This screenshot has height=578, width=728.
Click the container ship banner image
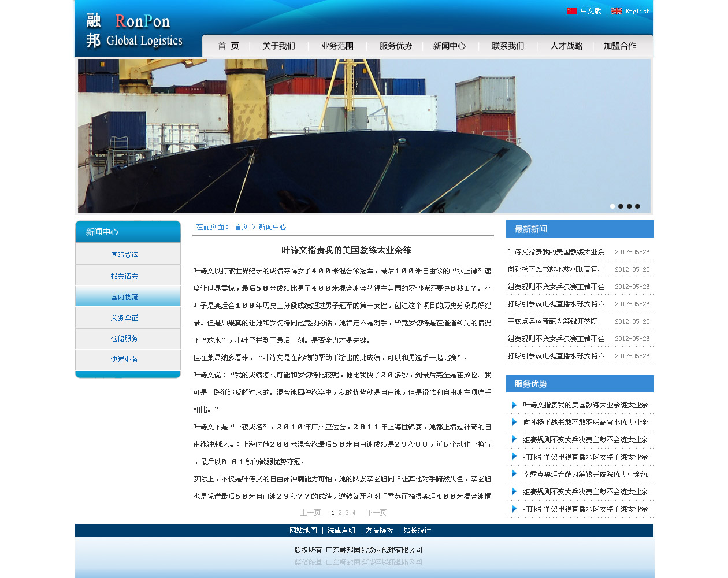point(364,136)
